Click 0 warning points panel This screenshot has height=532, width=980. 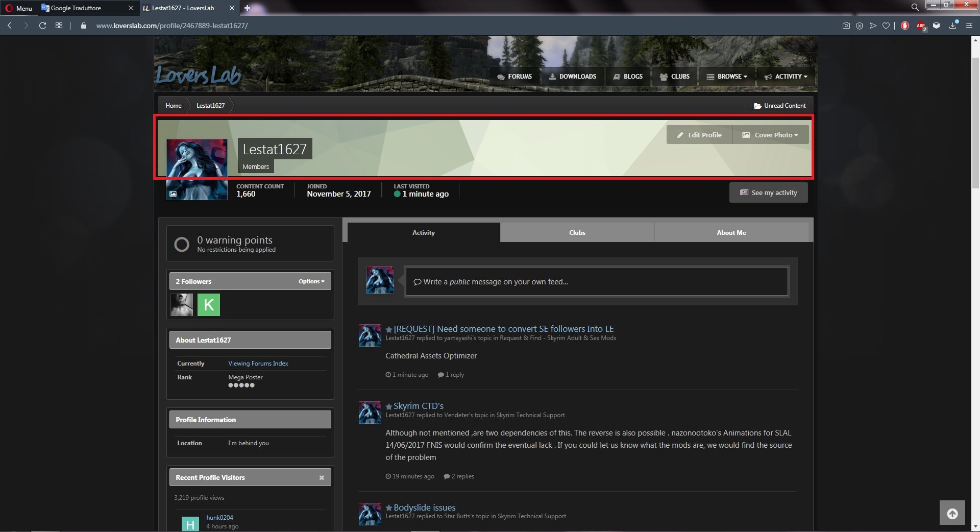[250, 244]
